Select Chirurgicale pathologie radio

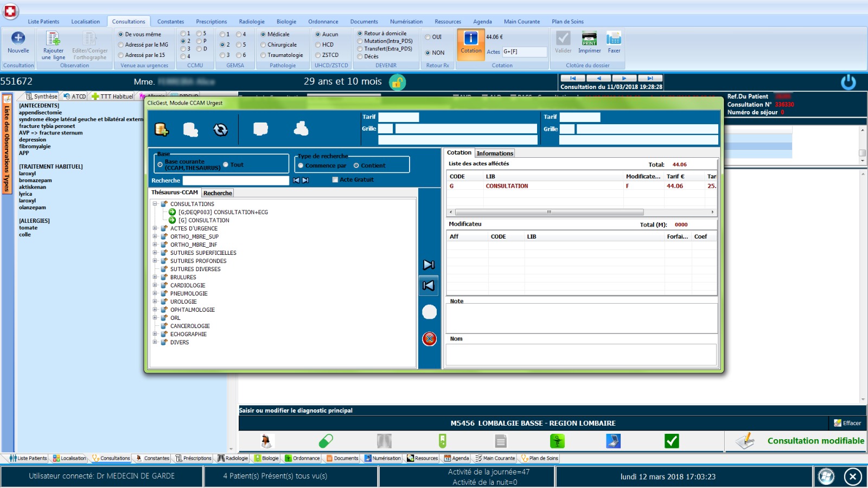[x=263, y=45]
